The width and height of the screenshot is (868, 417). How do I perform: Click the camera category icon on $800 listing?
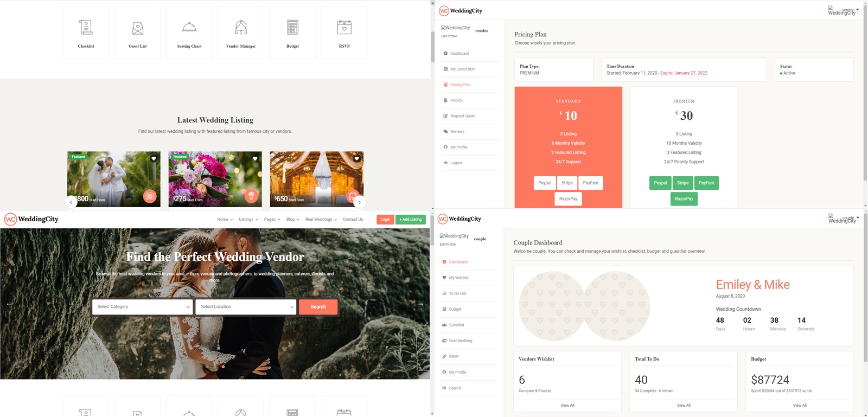(150, 196)
